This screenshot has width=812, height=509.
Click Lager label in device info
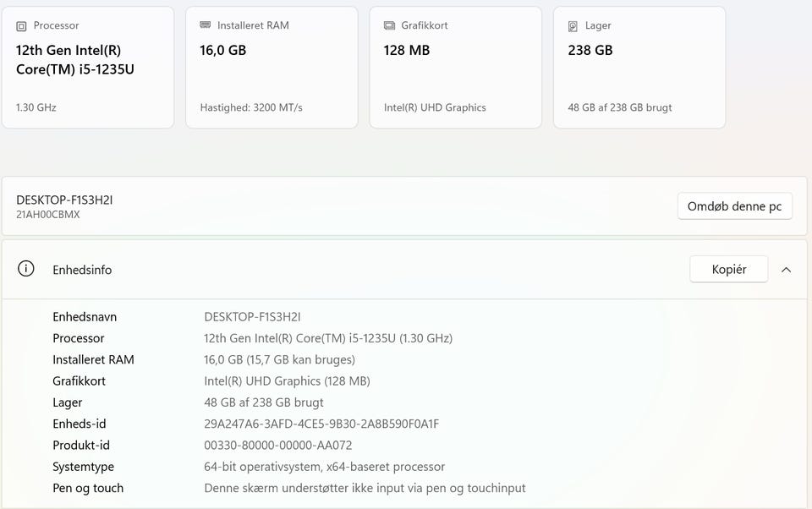coord(68,402)
